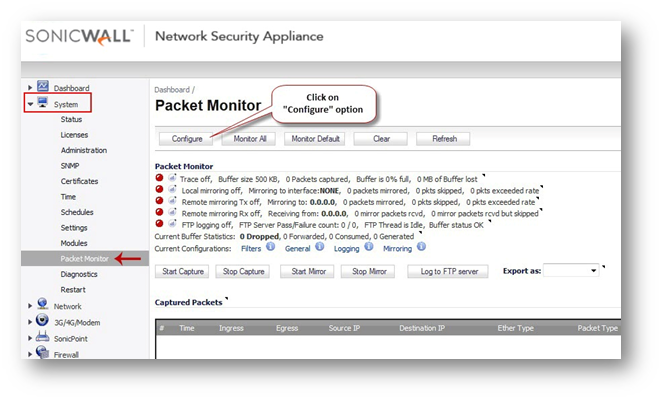663x401 pixels.
Task: Show the Logging info icon tooltip
Action: [370, 248]
